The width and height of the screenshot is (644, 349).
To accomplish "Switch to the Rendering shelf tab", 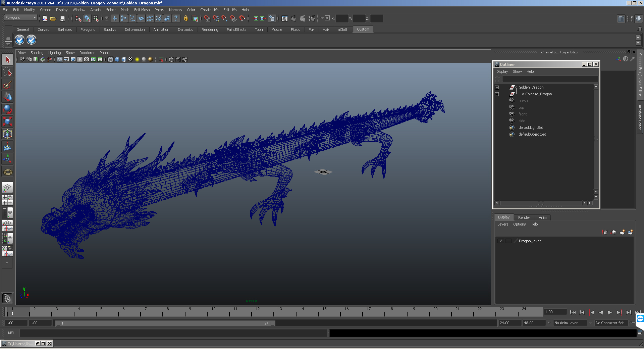I will (x=210, y=30).
